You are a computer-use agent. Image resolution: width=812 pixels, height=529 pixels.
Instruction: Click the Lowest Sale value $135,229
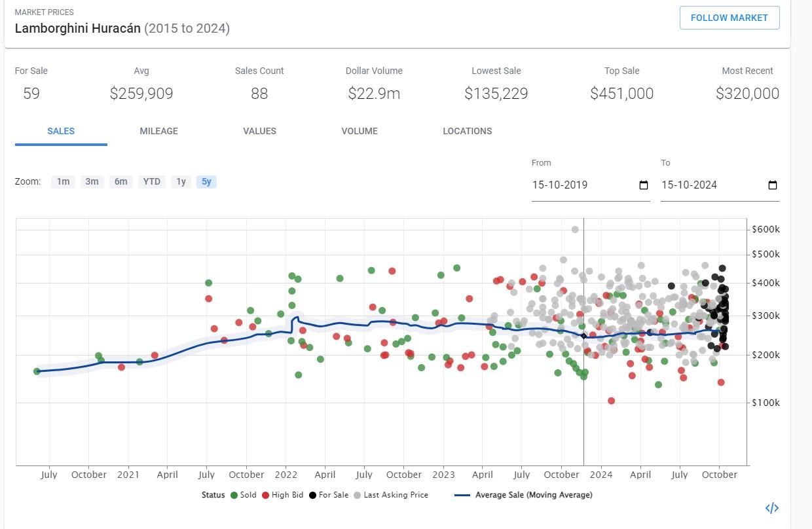point(496,94)
